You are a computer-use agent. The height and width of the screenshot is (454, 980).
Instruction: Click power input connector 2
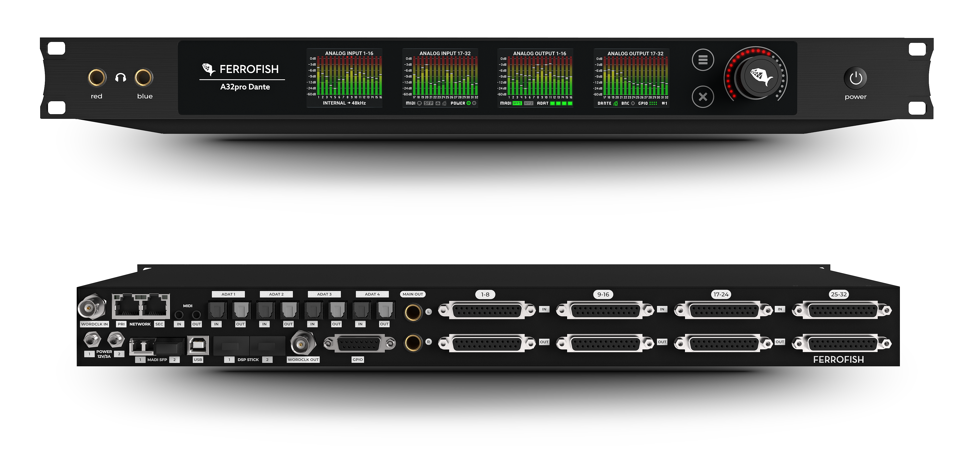(x=116, y=339)
